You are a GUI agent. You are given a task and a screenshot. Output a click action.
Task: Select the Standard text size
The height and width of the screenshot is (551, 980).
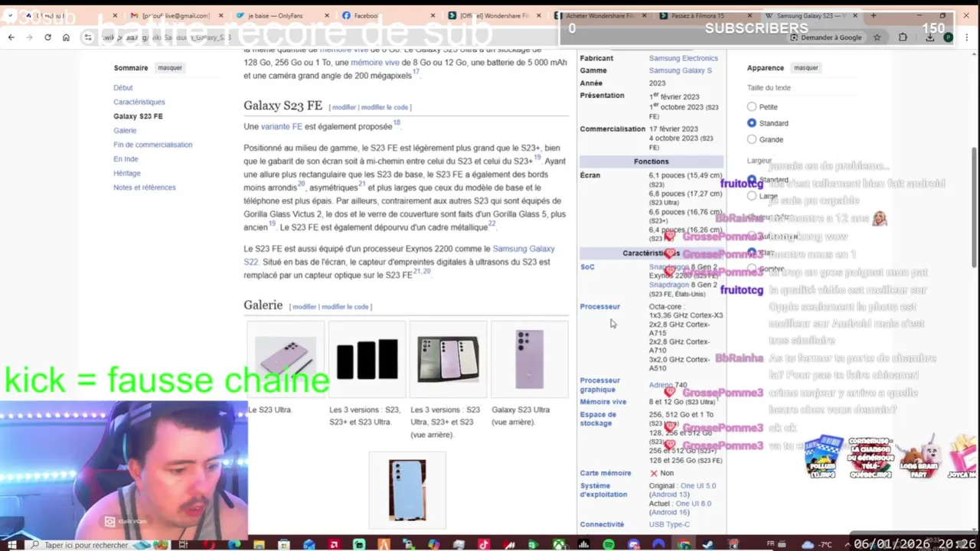752,123
